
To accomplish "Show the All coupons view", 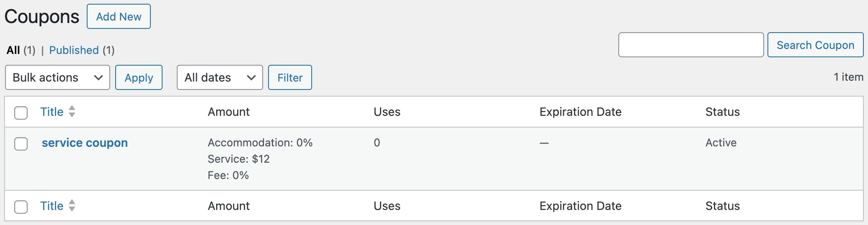I will pyautogui.click(x=13, y=50).
